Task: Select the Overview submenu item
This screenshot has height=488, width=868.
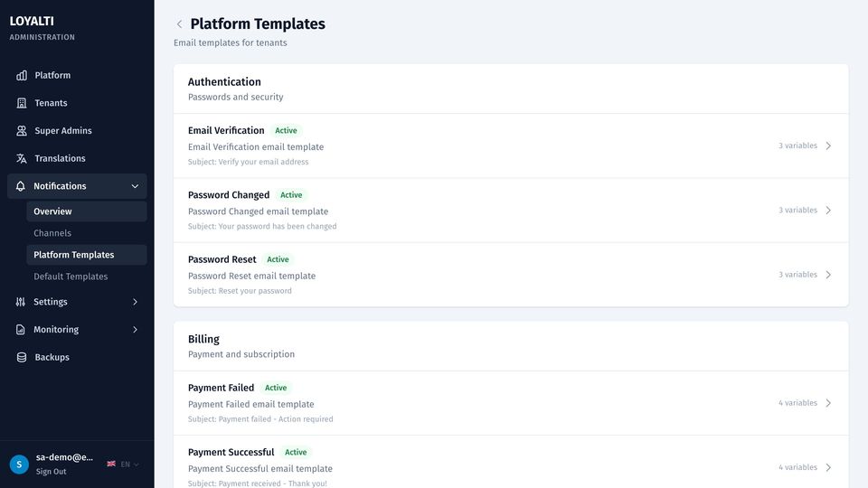Action: (87, 211)
